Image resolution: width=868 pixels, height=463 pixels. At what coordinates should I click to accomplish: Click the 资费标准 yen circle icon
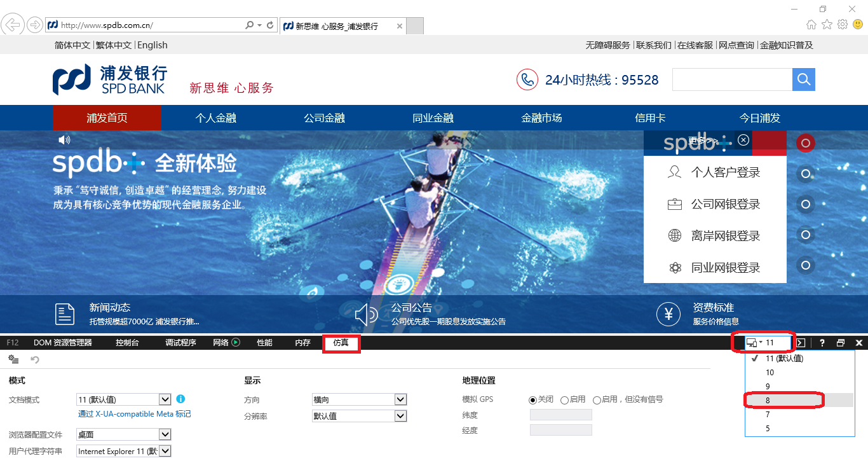[668, 314]
